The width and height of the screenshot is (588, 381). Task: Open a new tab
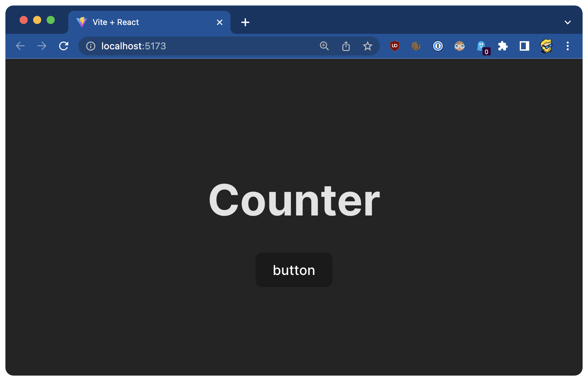coord(245,22)
